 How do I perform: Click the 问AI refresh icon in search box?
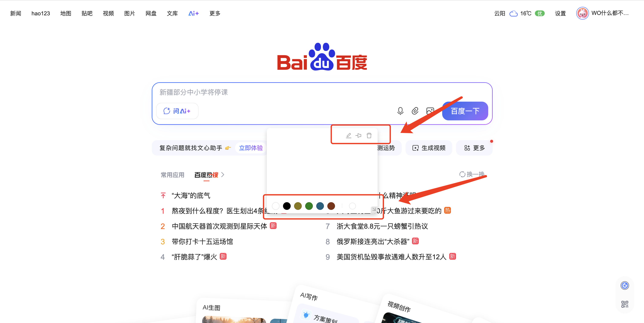pyautogui.click(x=167, y=111)
